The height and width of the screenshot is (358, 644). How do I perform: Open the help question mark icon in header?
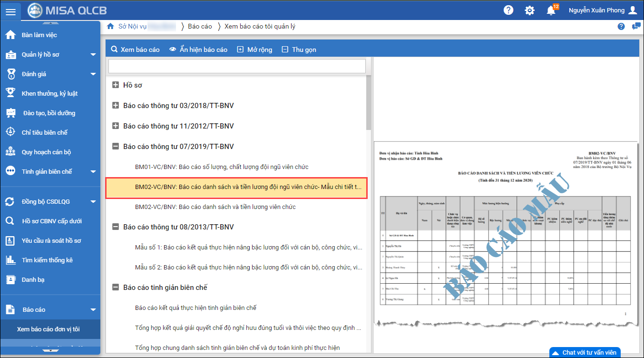click(x=508, y=10)
